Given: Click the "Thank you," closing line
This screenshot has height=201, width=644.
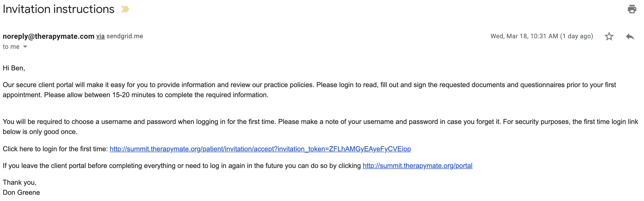Looking at the screenshot, I should coord(20,183).
